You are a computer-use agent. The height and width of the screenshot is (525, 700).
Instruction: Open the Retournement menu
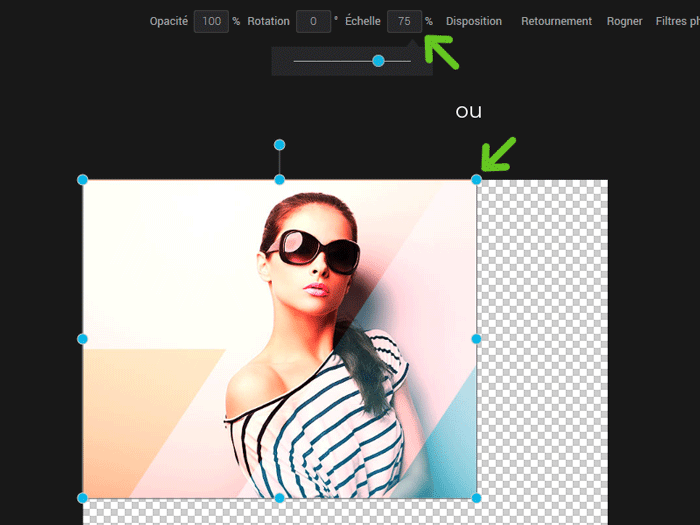click(x=556, y=21)
